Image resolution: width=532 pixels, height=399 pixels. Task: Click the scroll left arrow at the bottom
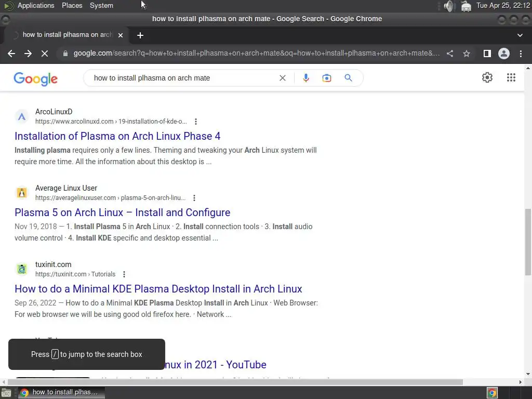tap(4, 382)
